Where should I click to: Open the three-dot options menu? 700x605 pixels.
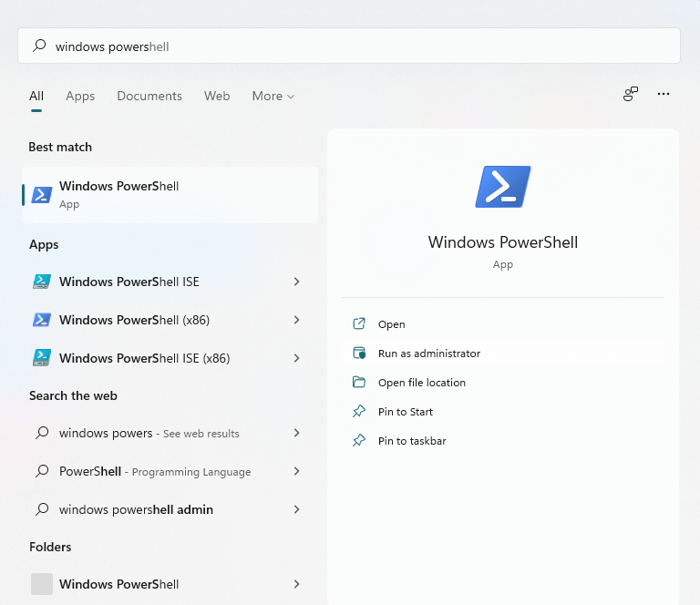(664, 94)
